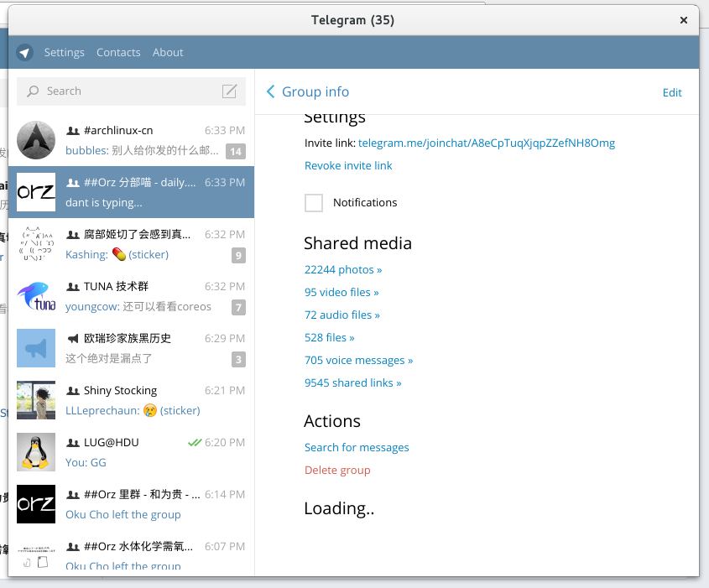Open the TUNA 技术群 chat
The width and height of the screenshot is (709, 588).
point(131,296)
